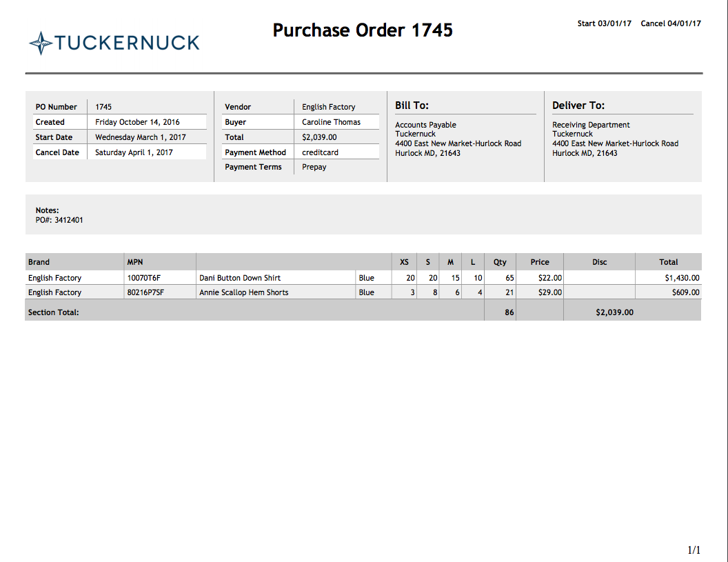Select the Annie Scallop Hem Shorts item
Viewport: 728px width, 562px height.
coord(243,292)
